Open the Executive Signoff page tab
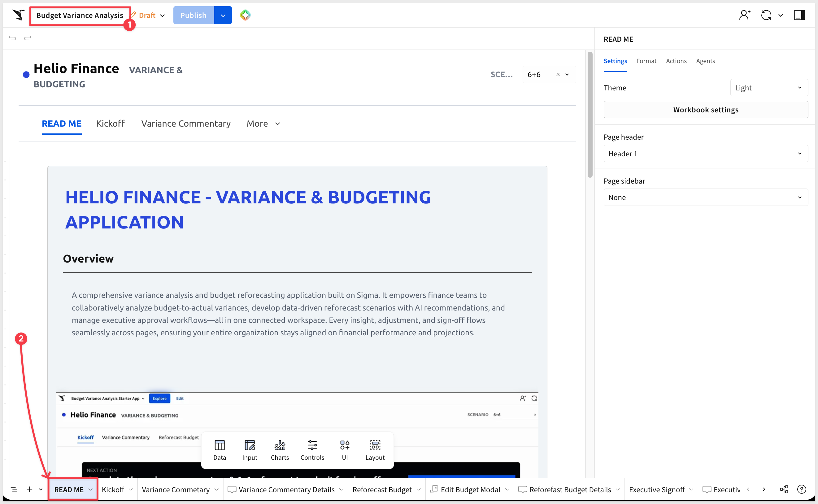This screenshot has width=818, height=504. [x=657, y=489]
